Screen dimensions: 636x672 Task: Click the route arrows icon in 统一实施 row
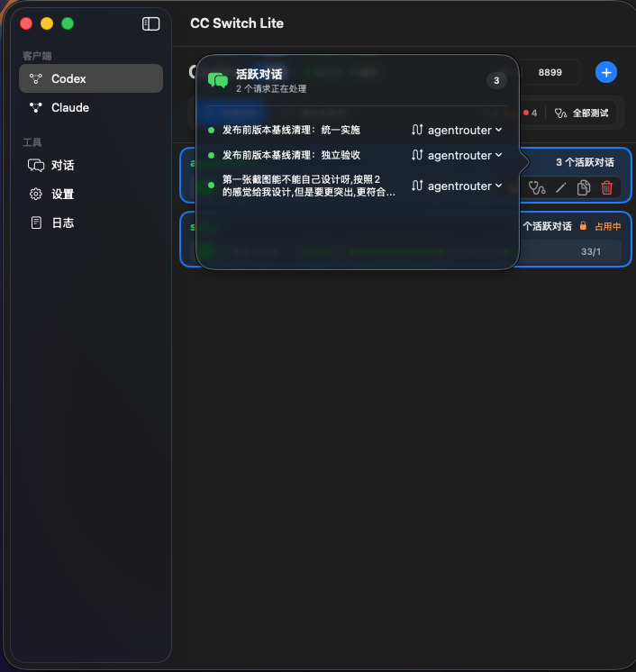click(417, 130)
